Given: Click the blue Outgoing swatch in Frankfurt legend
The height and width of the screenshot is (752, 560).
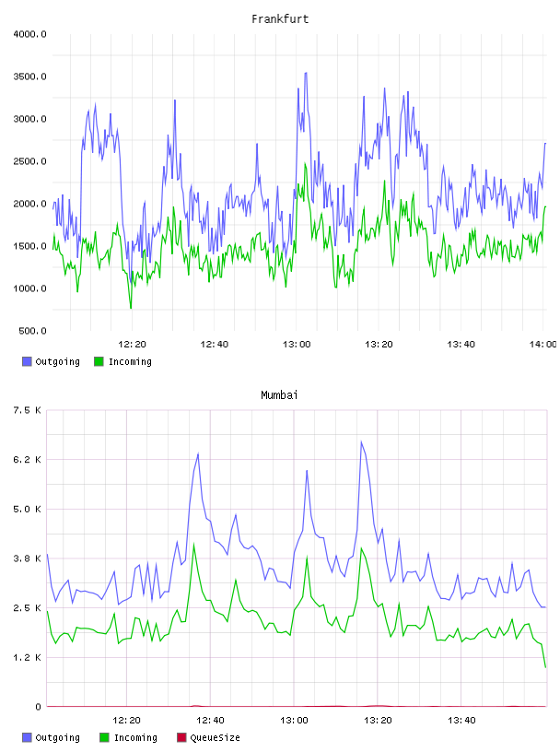Looking at the screenshot, I should pyautogui.click(x=27, y=361).
